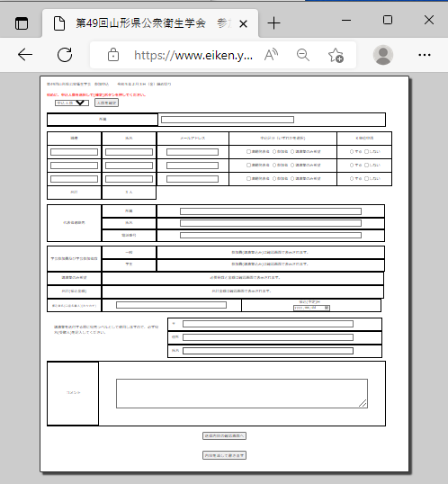Click the zoom out magnifier icon
The height and width of the screenshot is (484, 448).
(x=303, y=55)
